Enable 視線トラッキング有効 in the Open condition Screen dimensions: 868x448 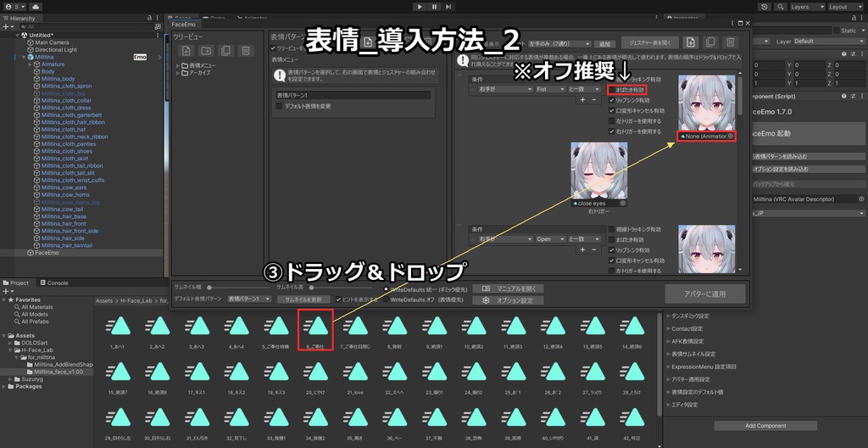[x=612, y=229]
